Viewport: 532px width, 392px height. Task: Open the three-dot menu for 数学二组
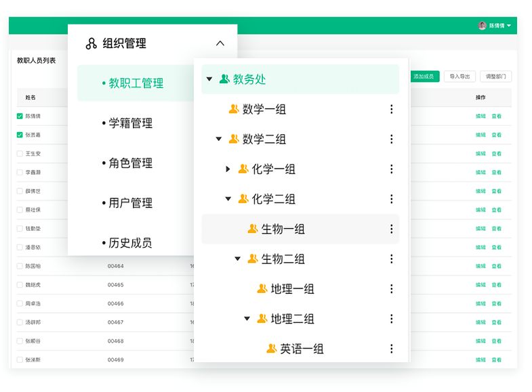click(391, 139)
